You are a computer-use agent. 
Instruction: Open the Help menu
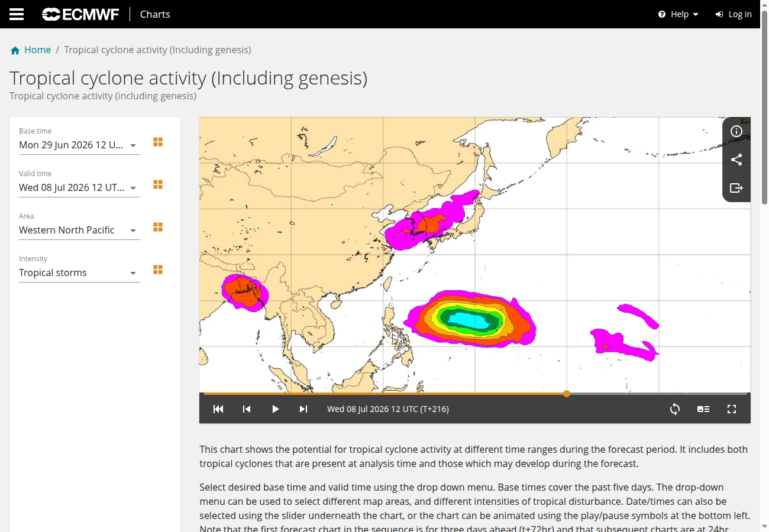pyautogui.click(x=678, y=14)
